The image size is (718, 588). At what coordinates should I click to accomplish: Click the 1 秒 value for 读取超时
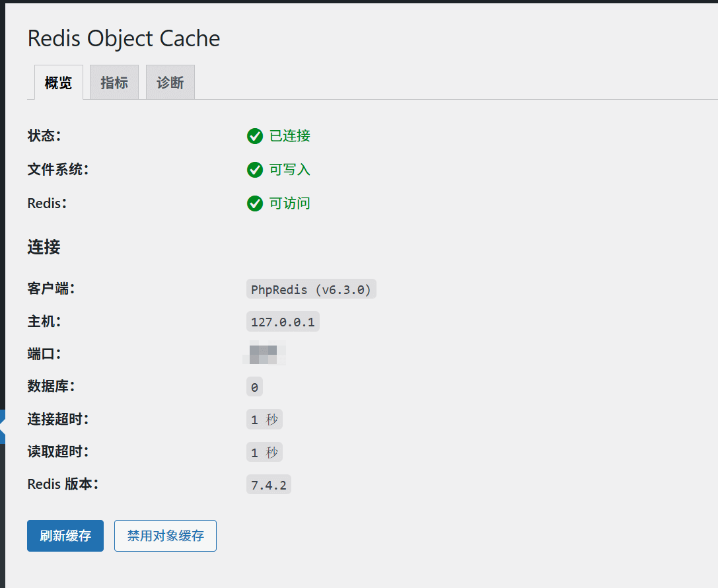(x=264, y=453)
